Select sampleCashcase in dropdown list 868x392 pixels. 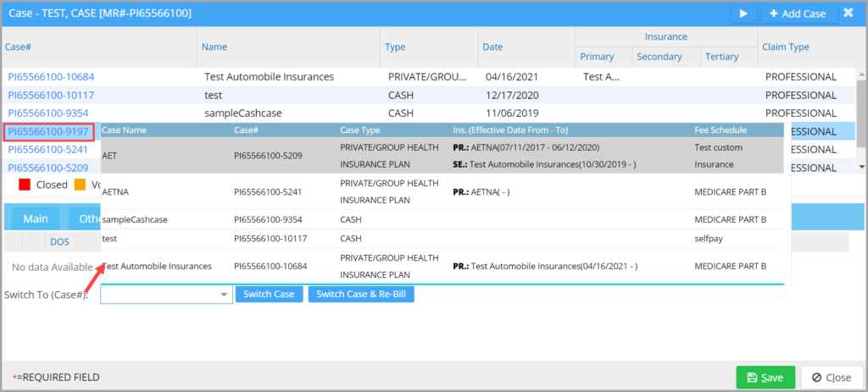pos(442,219)
